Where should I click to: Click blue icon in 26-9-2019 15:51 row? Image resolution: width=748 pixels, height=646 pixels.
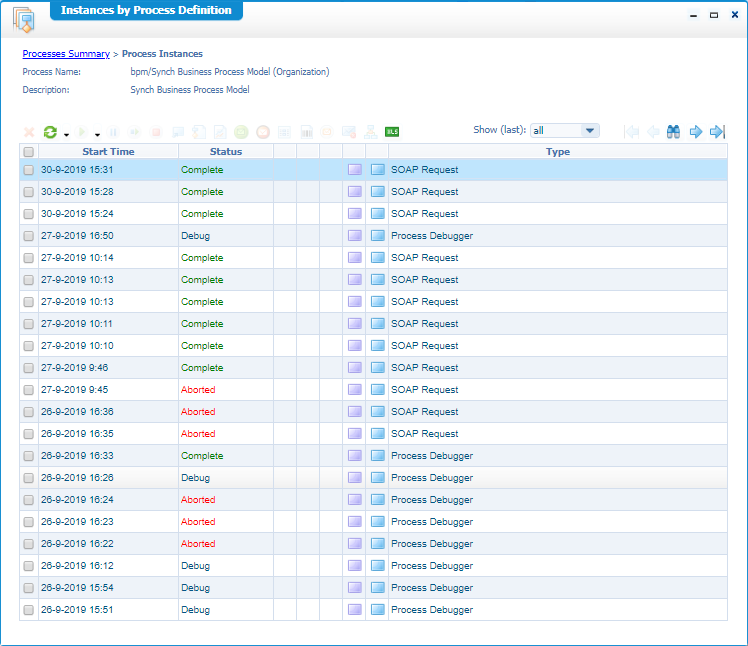point(377,609)
